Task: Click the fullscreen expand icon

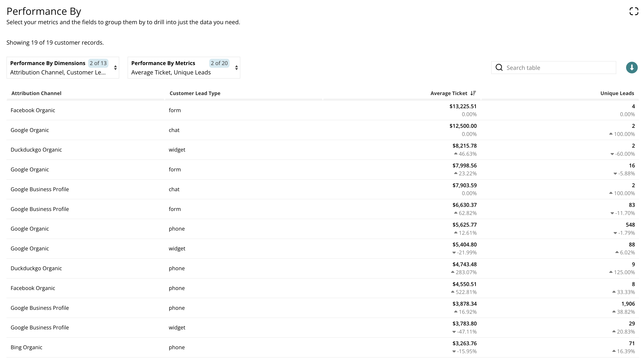Action: 634,11
